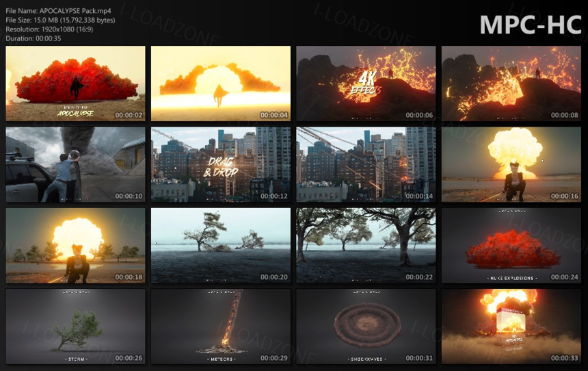This screenshot has width=588, height=371.
Task: Open the Shockwaves thumbnail at 00:00:31
Action: [x=366, y=327]
